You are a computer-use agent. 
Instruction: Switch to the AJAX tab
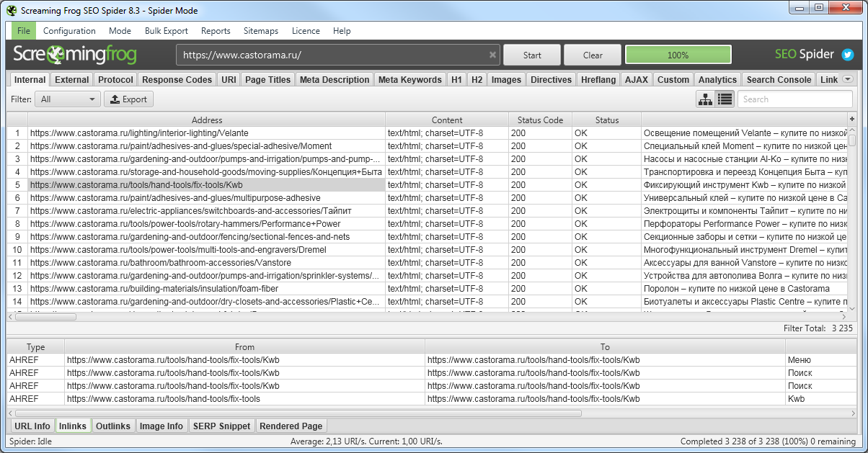[637, 80]
